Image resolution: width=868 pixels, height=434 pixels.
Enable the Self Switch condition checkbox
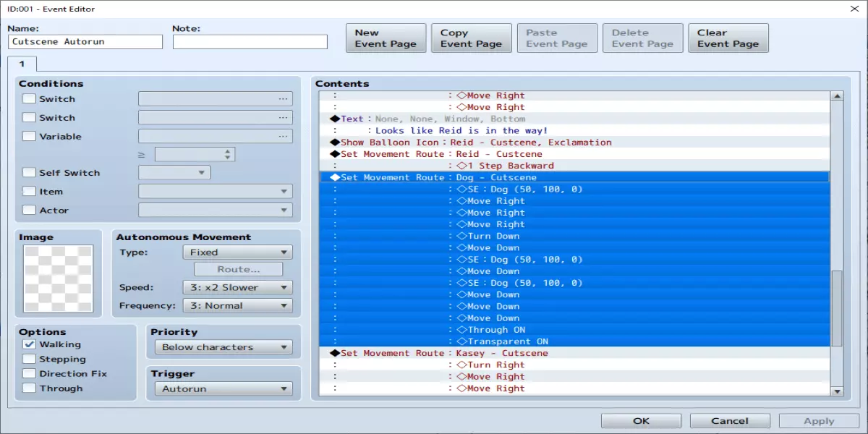29,173
